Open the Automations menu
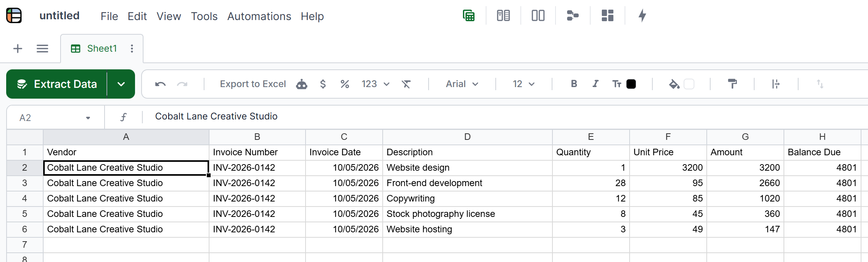Viewport: 868px width, 262px height. [259, 16]
